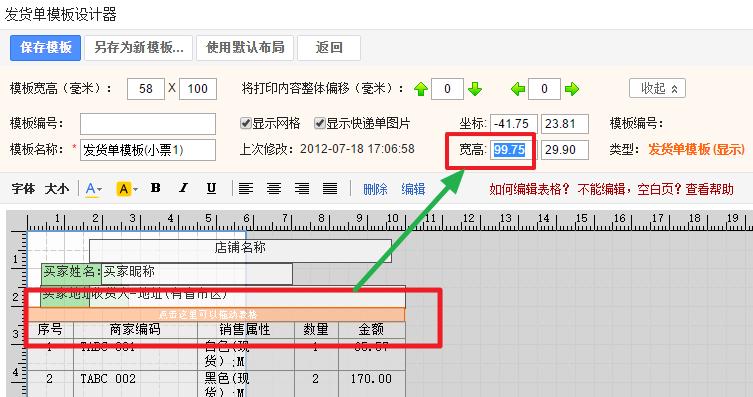Click Y coordinate field showing 23.81
Viewport: 753px width, 397px height.
[565, 124]
